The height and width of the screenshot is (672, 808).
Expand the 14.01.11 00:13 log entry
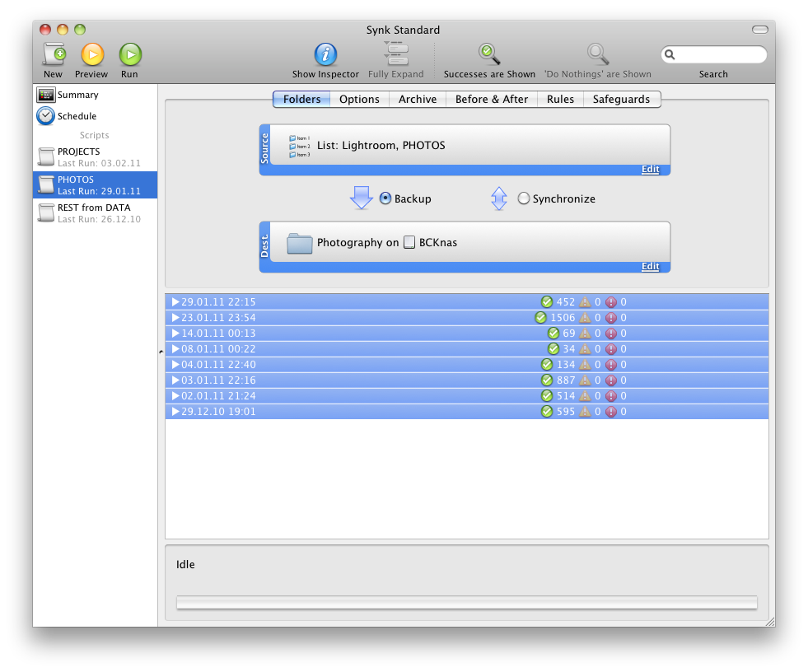click(x=175, y=334)
